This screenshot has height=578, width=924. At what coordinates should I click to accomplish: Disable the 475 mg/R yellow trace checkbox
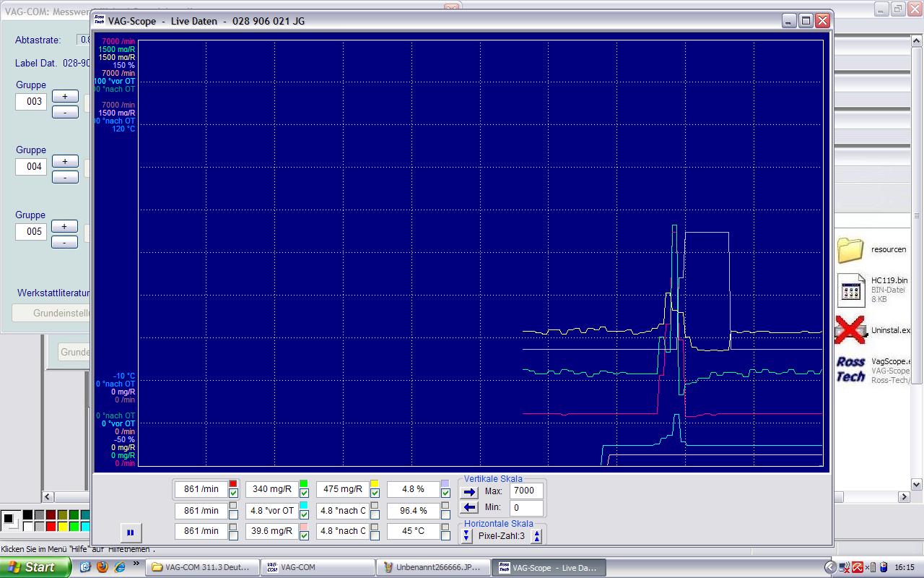(x=375, y=493)
